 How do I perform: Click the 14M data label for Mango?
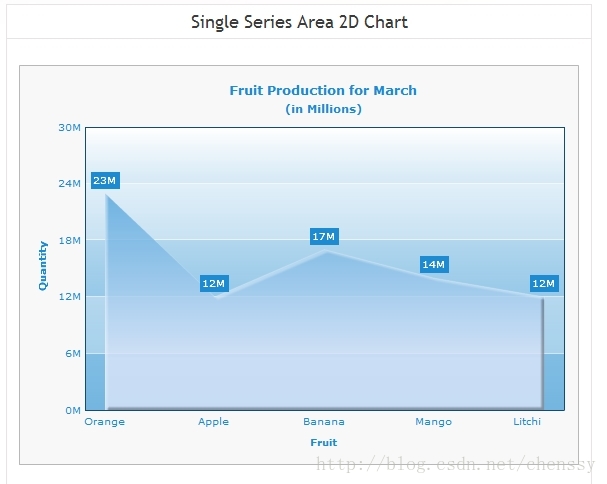(434, 264)
